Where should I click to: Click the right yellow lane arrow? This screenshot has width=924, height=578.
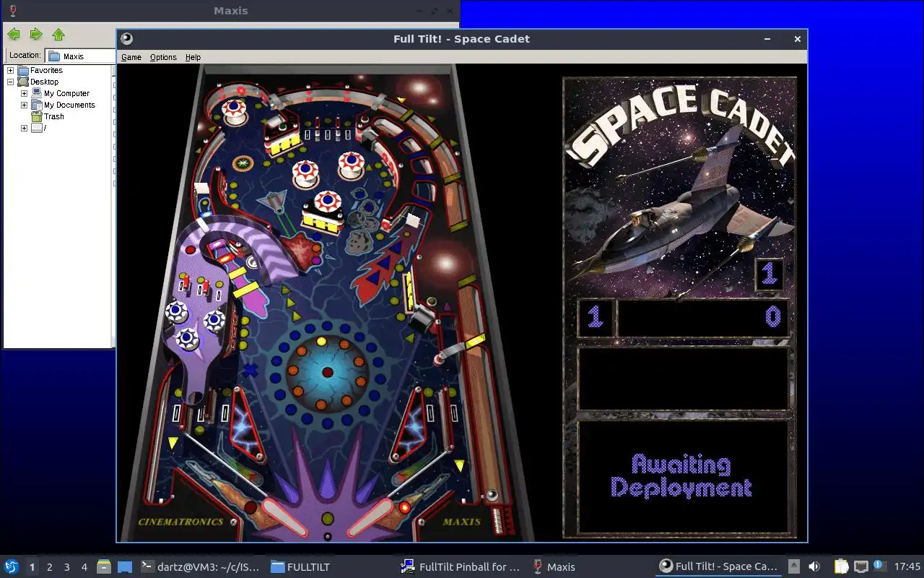(x=460, y=466)
